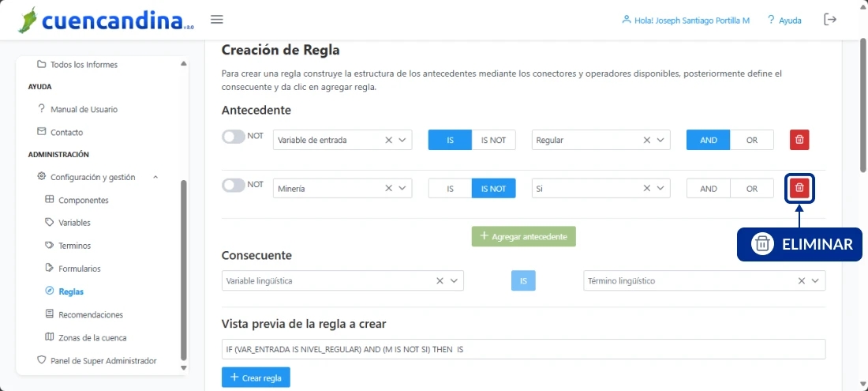Delete the first antecedent row with trash icon
The width and height of the screenshot is (868, 391).
799,140
